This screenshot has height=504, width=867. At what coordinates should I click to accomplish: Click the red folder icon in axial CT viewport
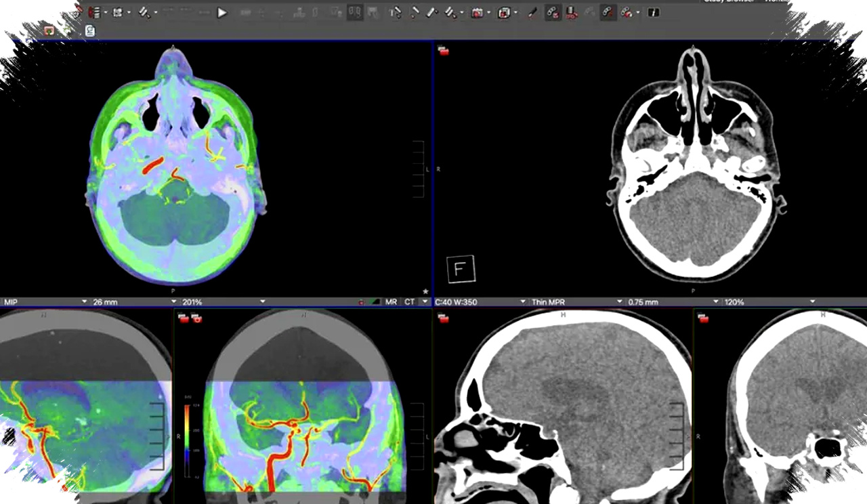tap(443, 50)
